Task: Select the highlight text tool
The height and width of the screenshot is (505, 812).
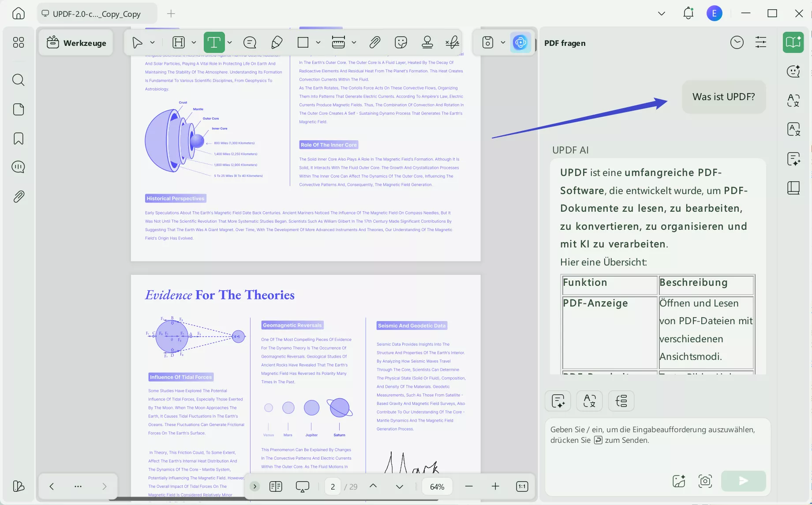Action: point(179,42)
